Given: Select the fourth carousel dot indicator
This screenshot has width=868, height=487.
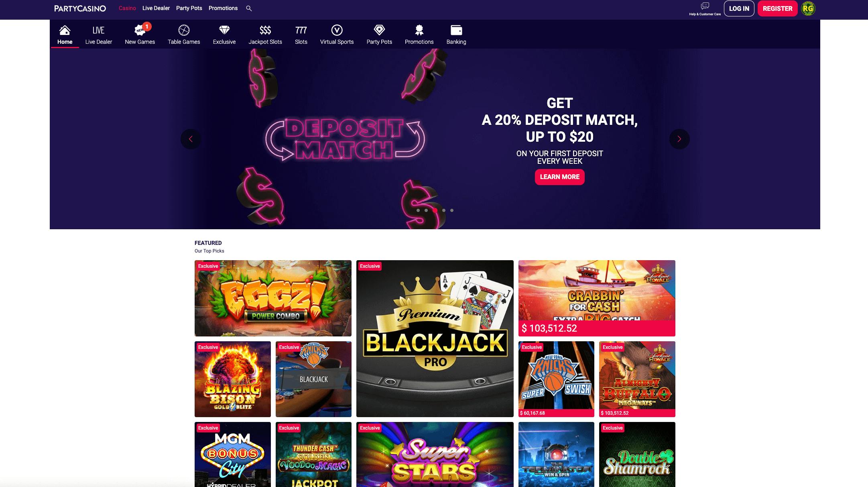Looking at the screenshot, I should coord(443,210).
